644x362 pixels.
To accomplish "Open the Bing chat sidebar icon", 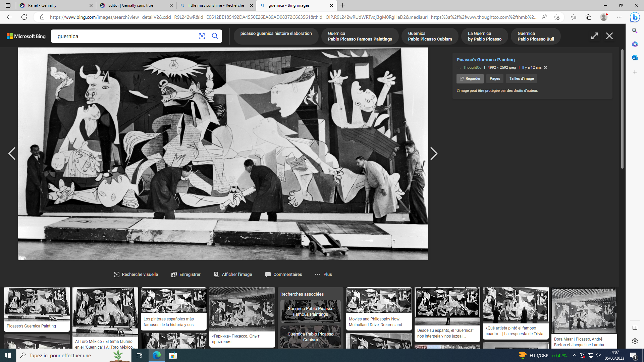I will pyautogui.click(x=635, y=17).
